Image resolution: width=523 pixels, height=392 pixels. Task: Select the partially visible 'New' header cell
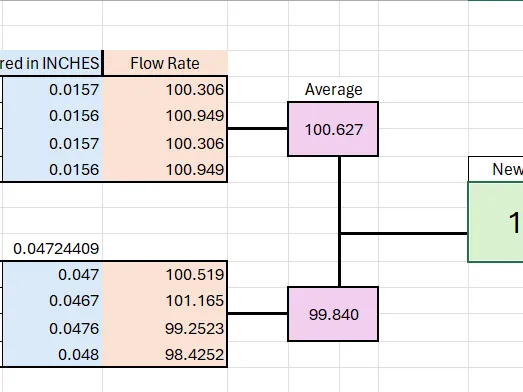496,169
